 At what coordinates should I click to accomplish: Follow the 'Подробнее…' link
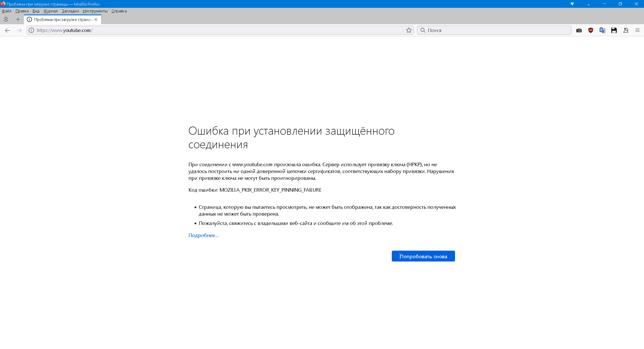coord(203,235)
